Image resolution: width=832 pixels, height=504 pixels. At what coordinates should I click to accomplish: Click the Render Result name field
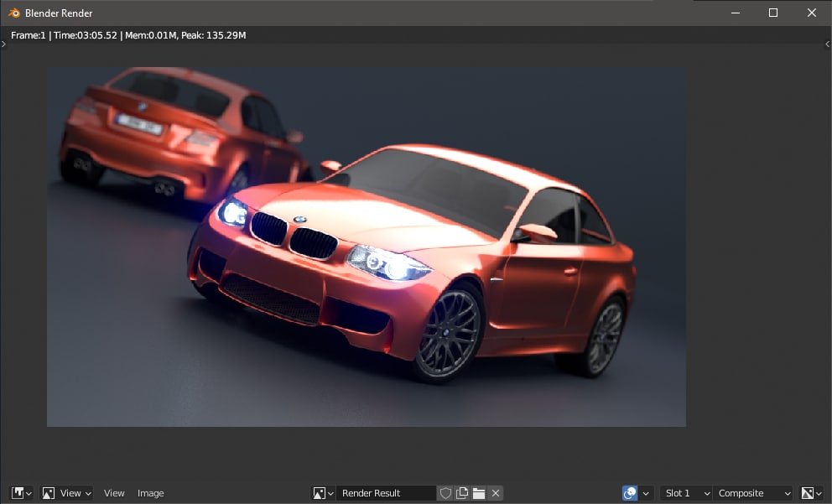tap(386, 493)
